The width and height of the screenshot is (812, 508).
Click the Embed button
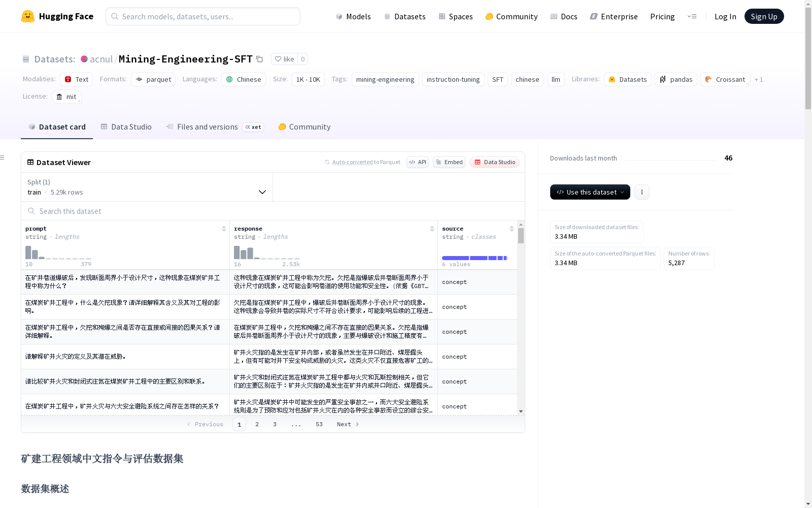pyautogui.click(x=449, y=162)
